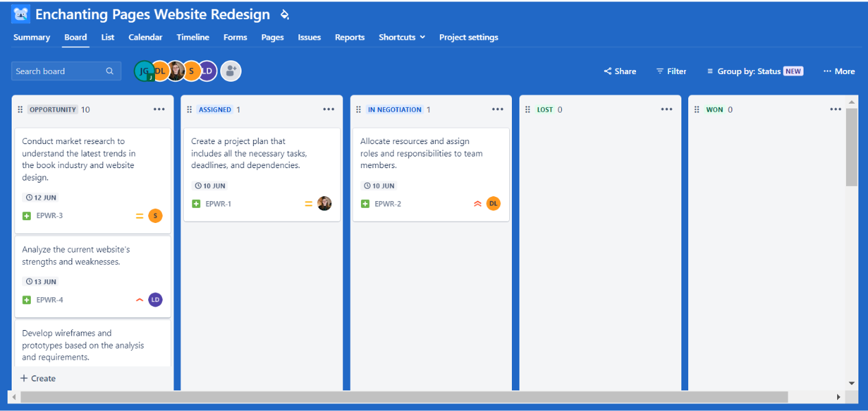The height and width of the screenshot is (411, 868).
Task: Select the photo avatar in the avatar row
Action: pos(176,71)
